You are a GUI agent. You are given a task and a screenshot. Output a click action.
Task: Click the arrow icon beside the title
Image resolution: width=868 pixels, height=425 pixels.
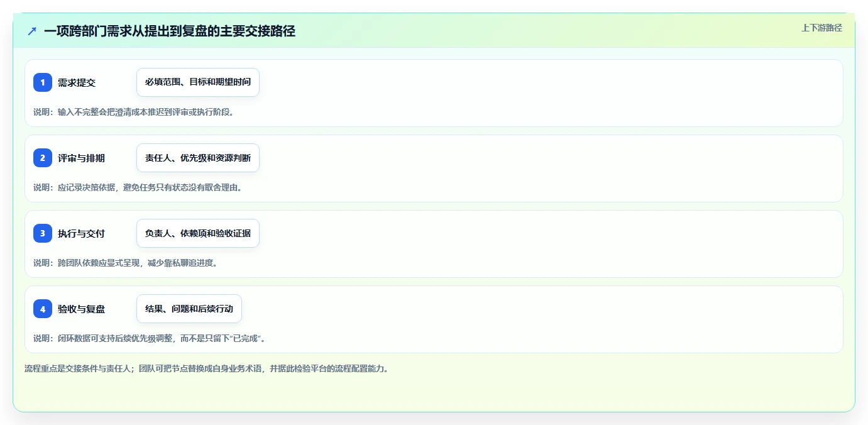[x=32, y=31]
